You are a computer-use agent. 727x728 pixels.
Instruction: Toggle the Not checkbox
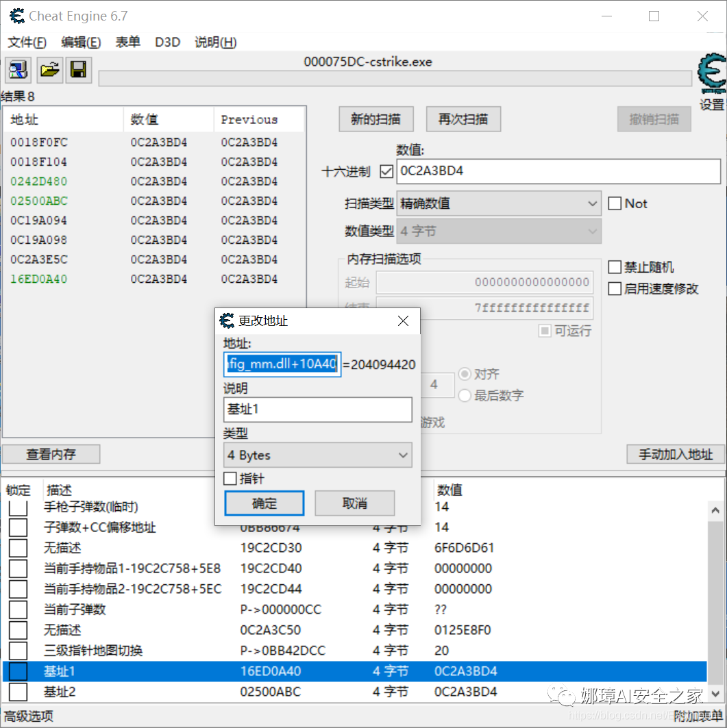pyautogui.click(x=615, y=203)
